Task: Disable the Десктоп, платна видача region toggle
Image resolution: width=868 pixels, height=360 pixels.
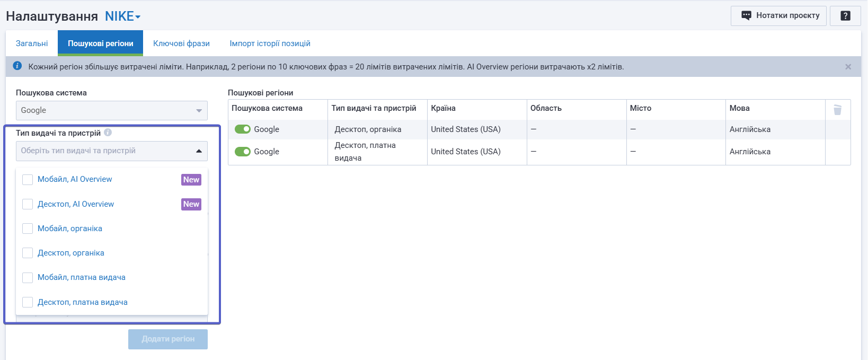Action: point(243,152)
